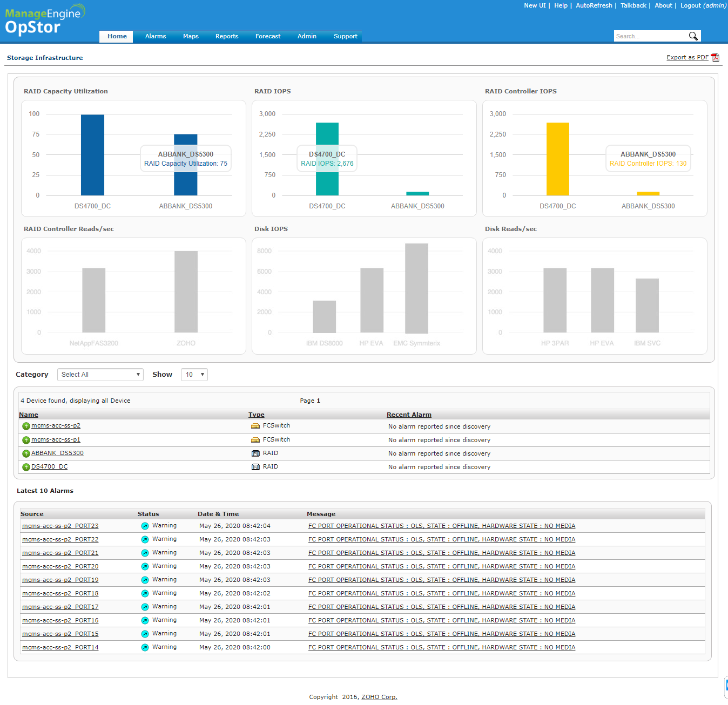Open FC PORT status message for PORT22
This screenshot has height=705, width=728.
pyautogui.click(x=442, y=539)
